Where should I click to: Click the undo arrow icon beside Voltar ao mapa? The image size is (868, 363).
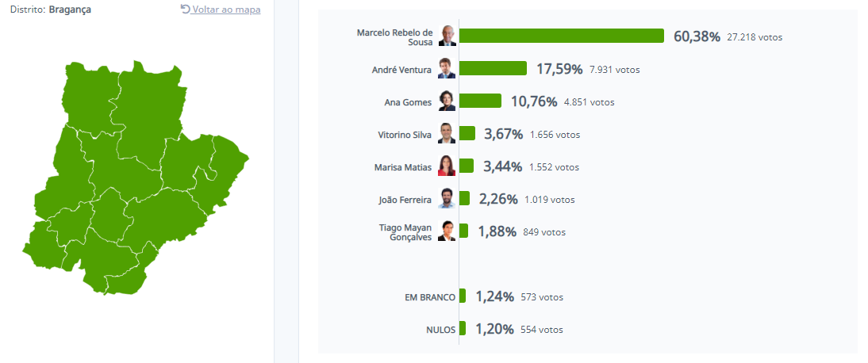click(x=186, y=10)
